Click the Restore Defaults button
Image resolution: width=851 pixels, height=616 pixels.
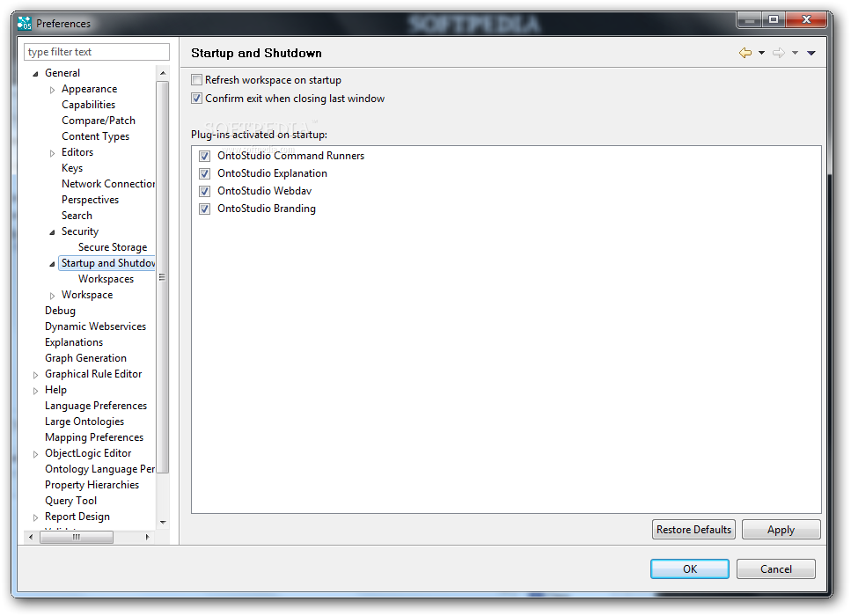[x=693, y=530]
